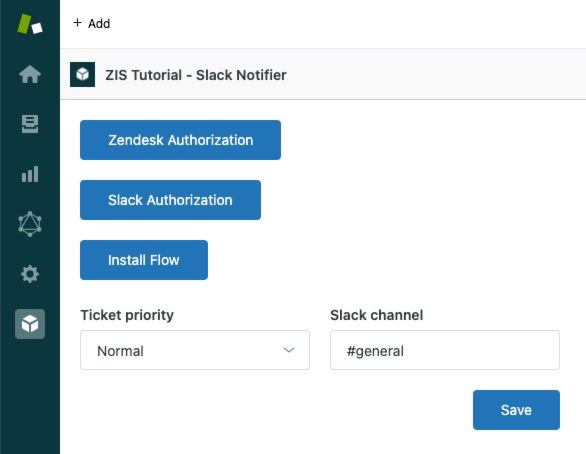
Task: Open the Reporting bar chart icon
Action: tap(30, 174)
